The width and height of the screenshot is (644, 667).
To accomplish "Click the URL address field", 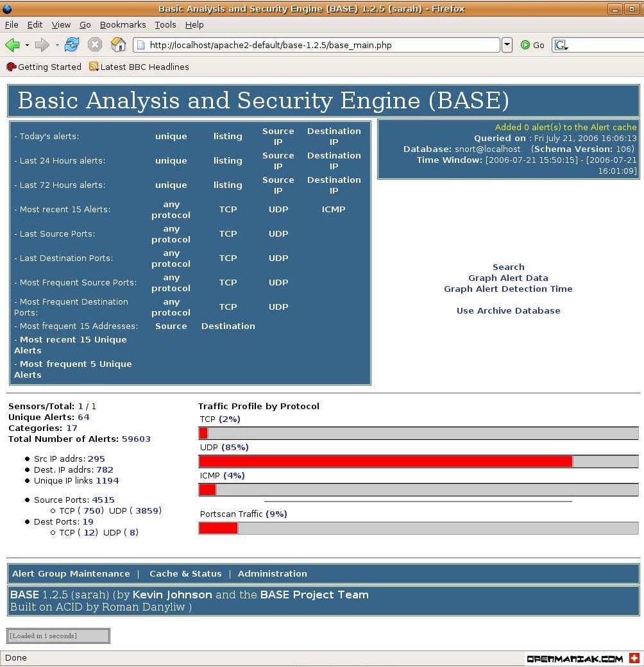I will point(317,45).
